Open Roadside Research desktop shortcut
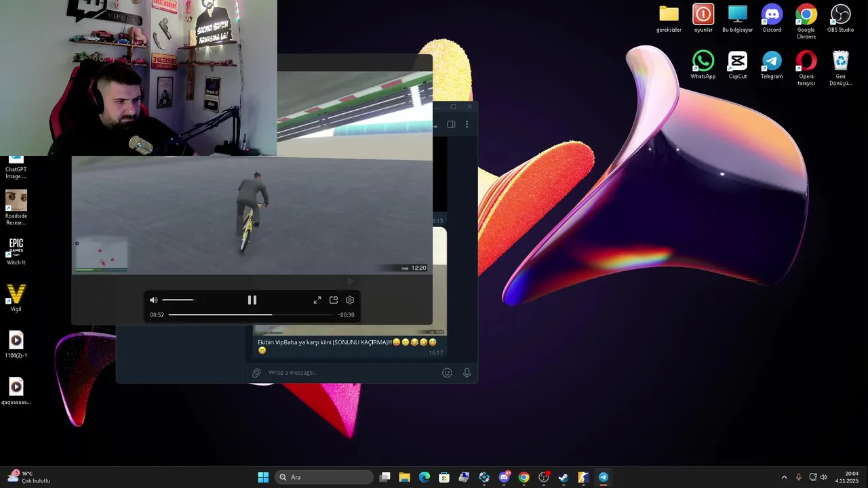 [x=16, y=208]
